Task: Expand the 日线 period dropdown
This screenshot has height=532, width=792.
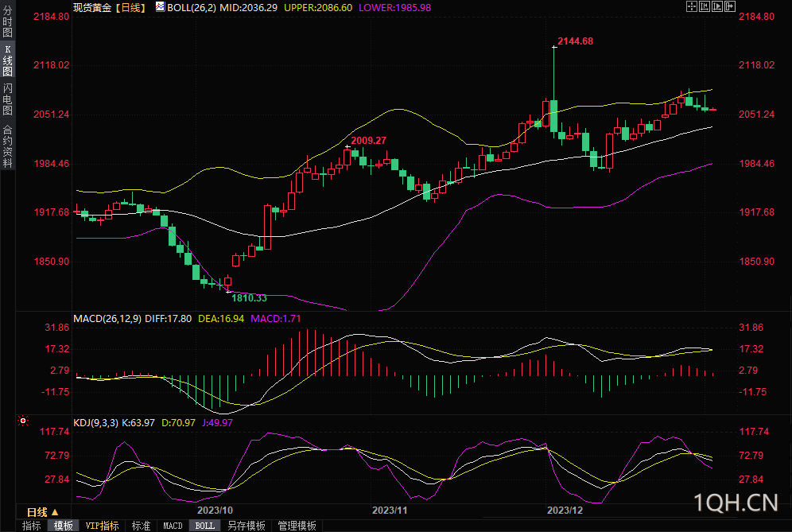Action: [42, 512]
